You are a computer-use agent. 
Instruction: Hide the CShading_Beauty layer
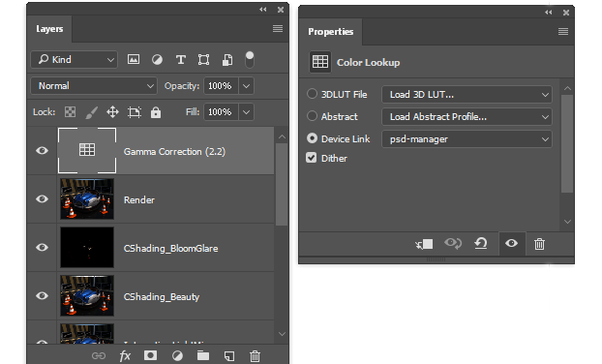(42, 295)
